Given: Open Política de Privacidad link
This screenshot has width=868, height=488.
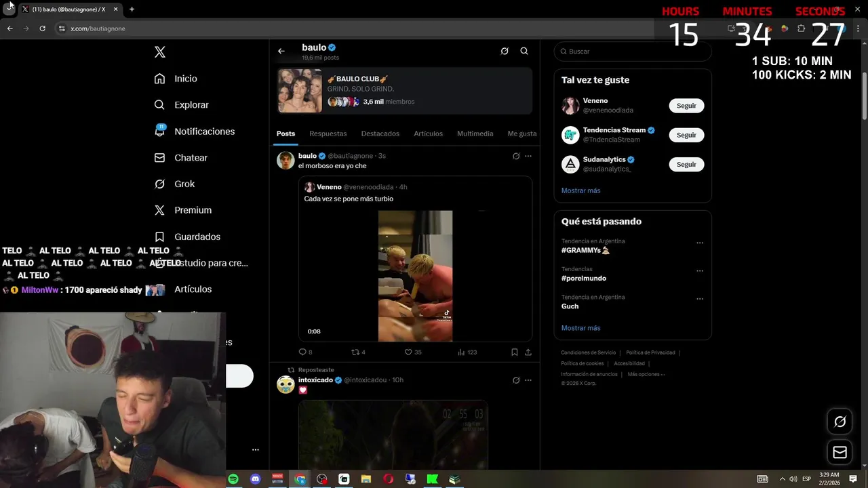Looking at the screenshot, I should [650, 352].
